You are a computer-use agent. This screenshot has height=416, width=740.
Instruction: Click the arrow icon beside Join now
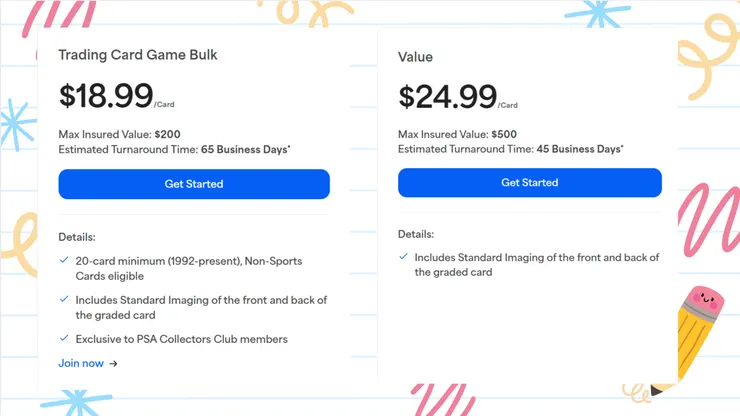[x=114, y=363]
